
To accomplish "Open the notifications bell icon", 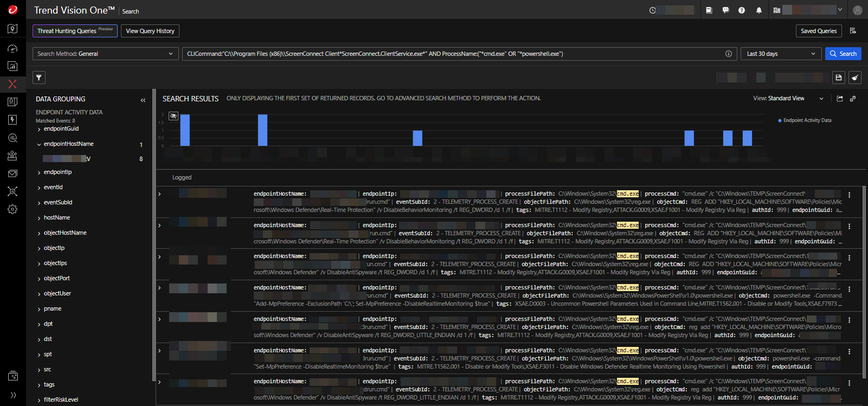I will click(758, 10).
